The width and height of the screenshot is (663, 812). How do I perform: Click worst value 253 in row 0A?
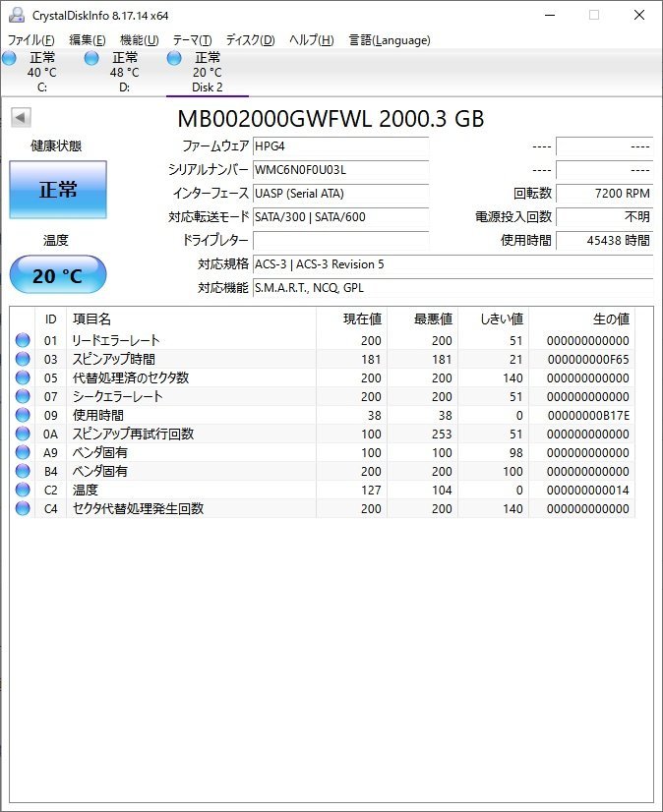[442, 434]
